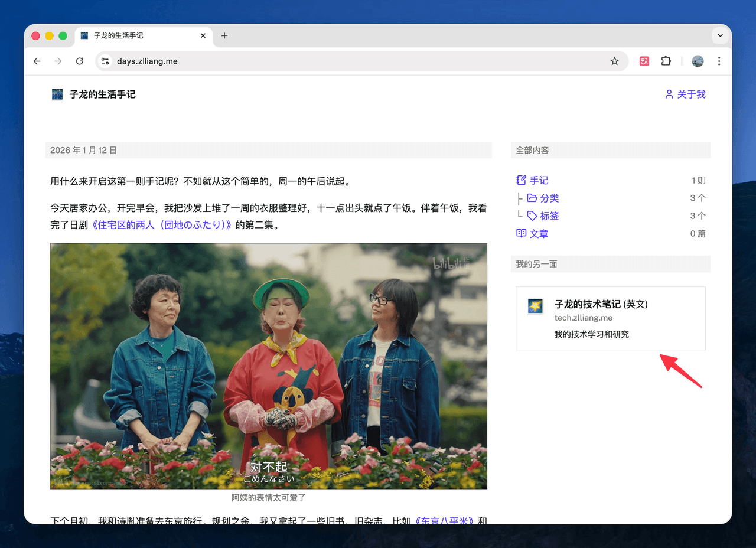This screenshot has height=548, width=756.
Task: Open the 分类 categories link
Action: (x=549, y=198)
